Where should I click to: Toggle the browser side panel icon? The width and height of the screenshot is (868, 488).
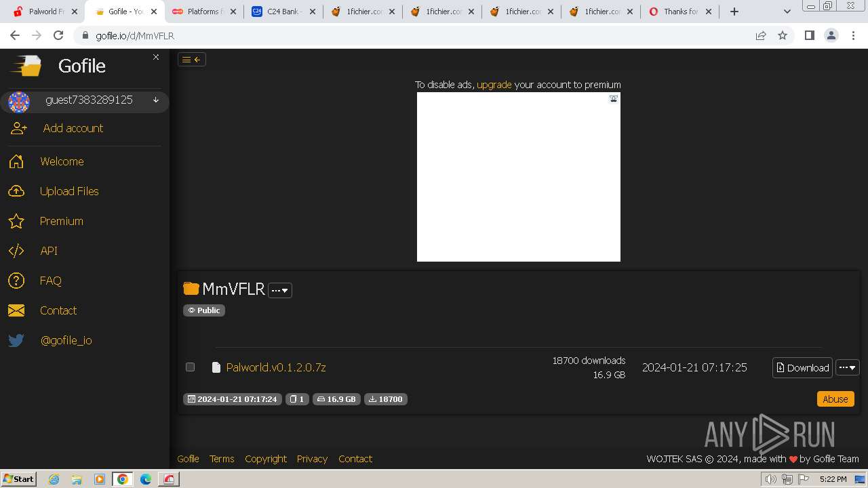tap(809, 35)
